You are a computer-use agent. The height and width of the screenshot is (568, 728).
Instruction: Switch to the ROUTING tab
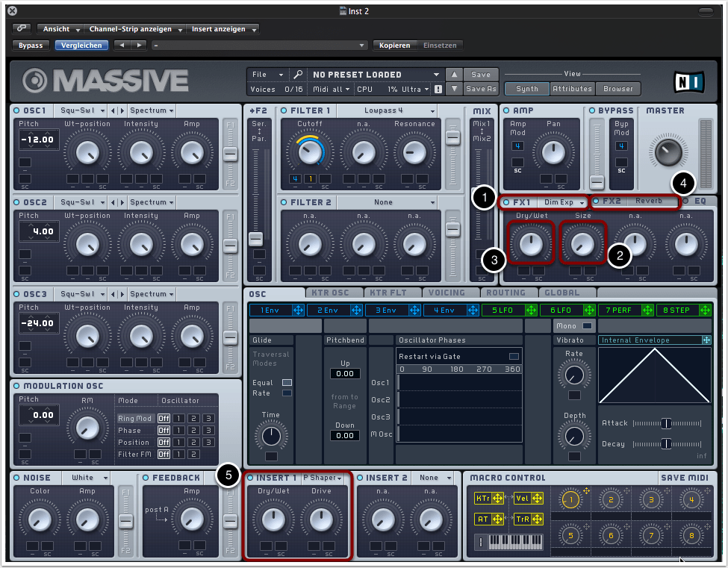[505, 293]
